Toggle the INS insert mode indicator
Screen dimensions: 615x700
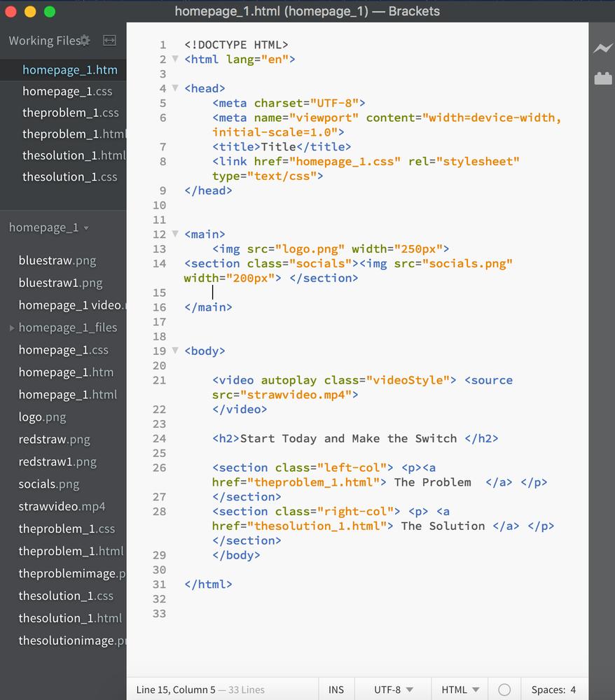click(336, 689)
